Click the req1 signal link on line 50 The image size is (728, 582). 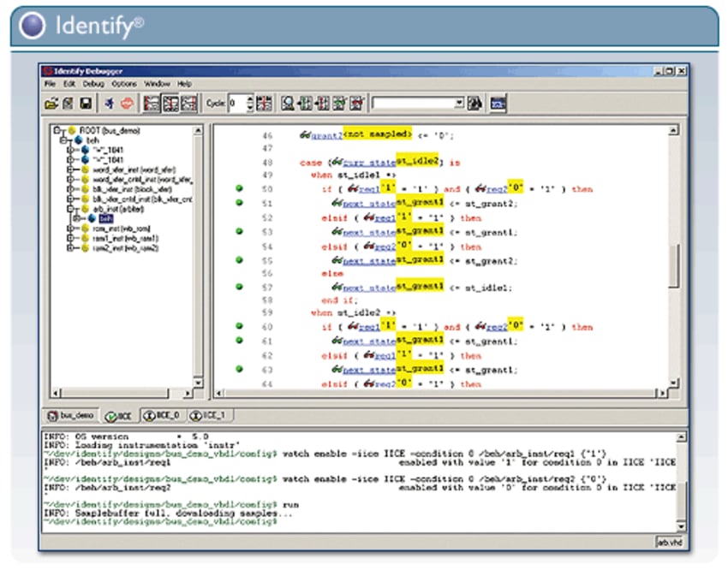[367, 189]
